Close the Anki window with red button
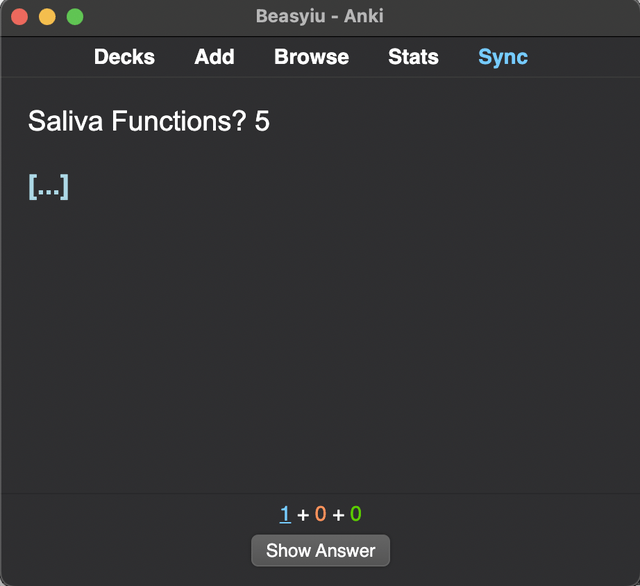 pyautogui.click(x=19, y=17)
